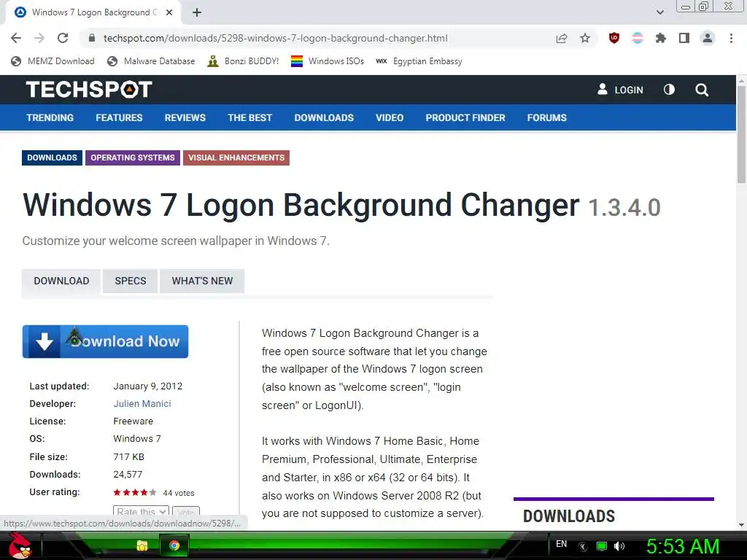
Task: Toggle the browser side panel
Action: 684,38
